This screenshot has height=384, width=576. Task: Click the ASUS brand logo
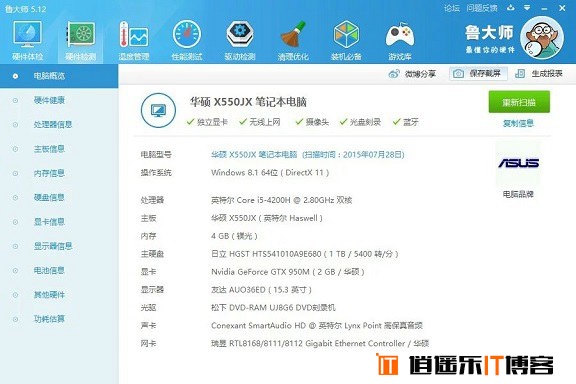pos(518,163)
